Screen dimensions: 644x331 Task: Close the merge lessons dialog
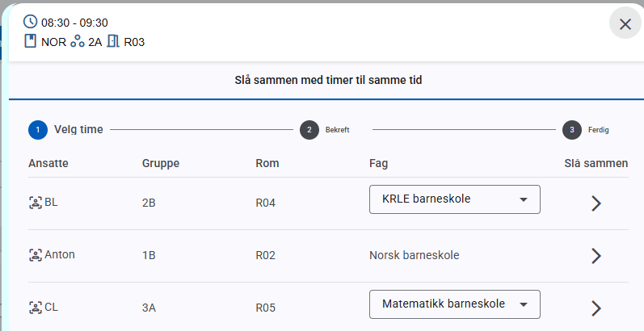tap(625, 24)
